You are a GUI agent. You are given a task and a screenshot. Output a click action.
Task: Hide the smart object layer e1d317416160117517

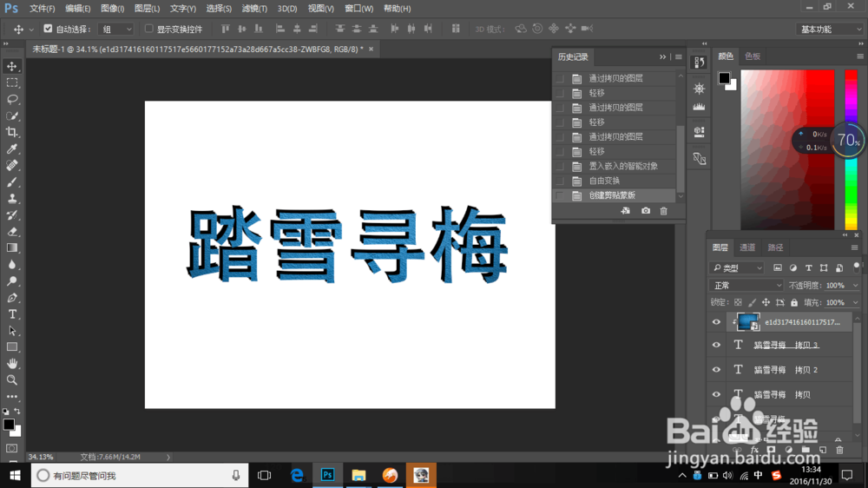coord(716,322)
